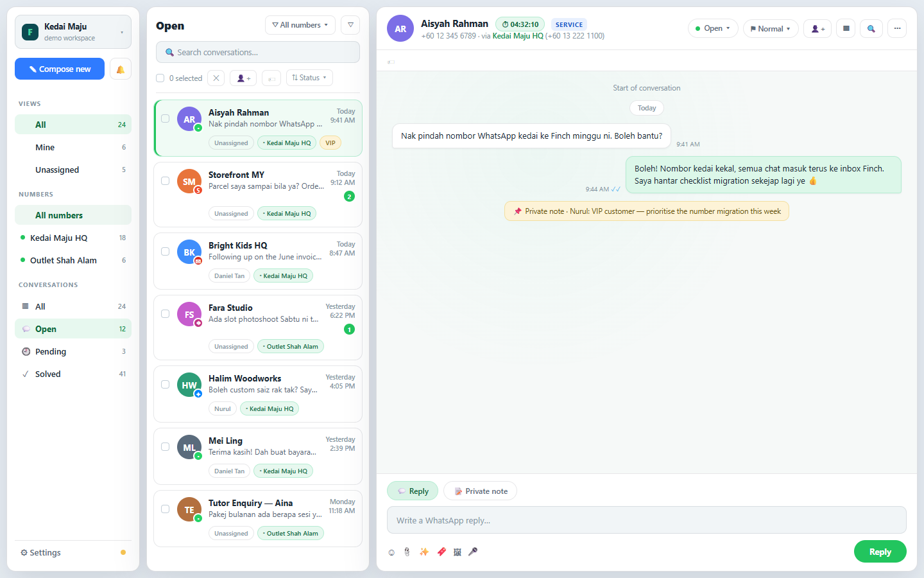Image resolution: width=924 pixels, height=578 pixels.
Task: Check the Bright Kids HQ conversation checkbox
Action: tap(165, 252)
